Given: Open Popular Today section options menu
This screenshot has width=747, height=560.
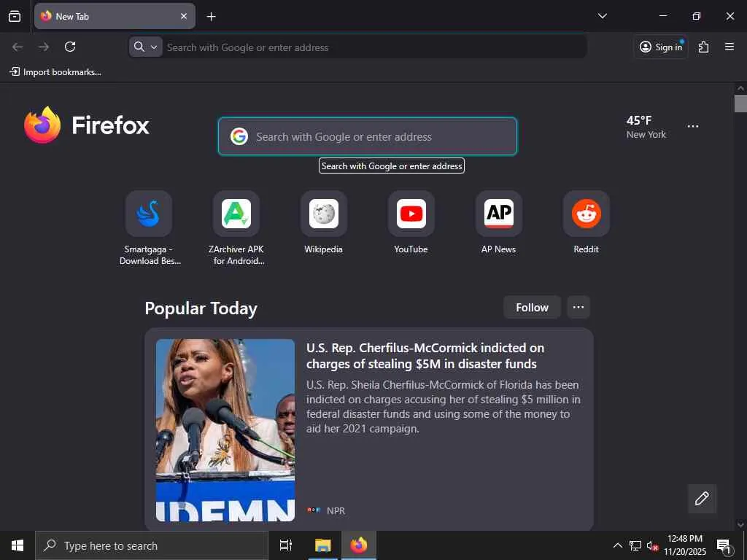Looking at the screenshot, I should pyautogui.click(x=578, y=308).
